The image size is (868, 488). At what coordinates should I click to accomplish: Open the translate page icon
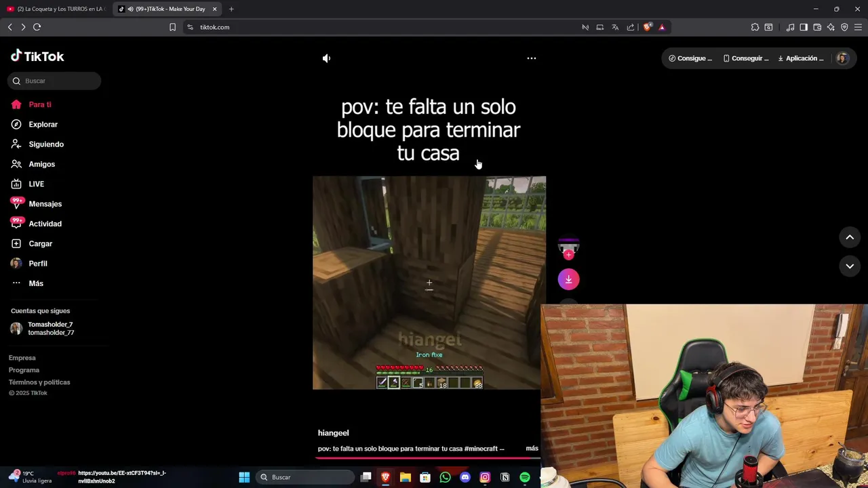615,27
